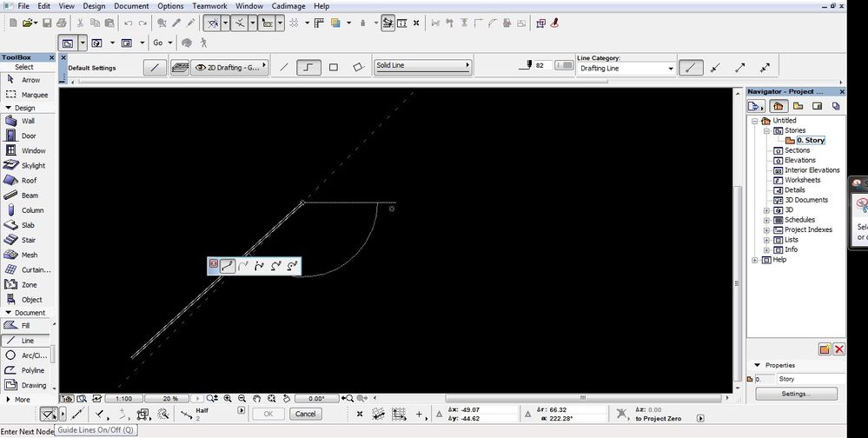Viewport: 868px width, 438px height.
Task: Pick the Mesh tool
Action: [28, 255]
